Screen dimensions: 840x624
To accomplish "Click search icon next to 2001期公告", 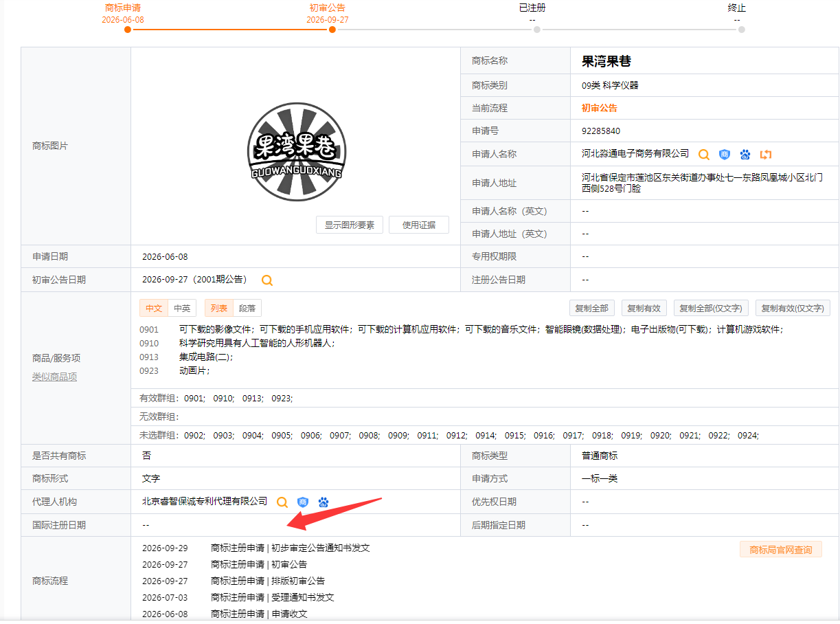I will coord(267,280).
